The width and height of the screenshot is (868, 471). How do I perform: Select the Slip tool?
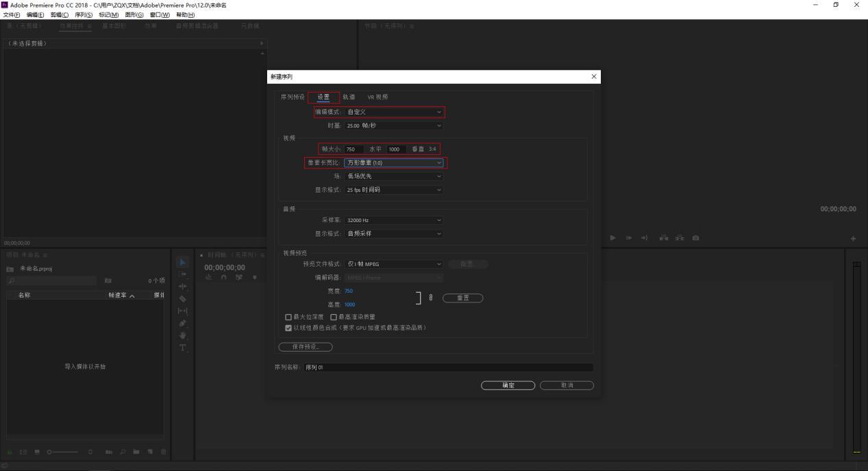click(183, 311)
